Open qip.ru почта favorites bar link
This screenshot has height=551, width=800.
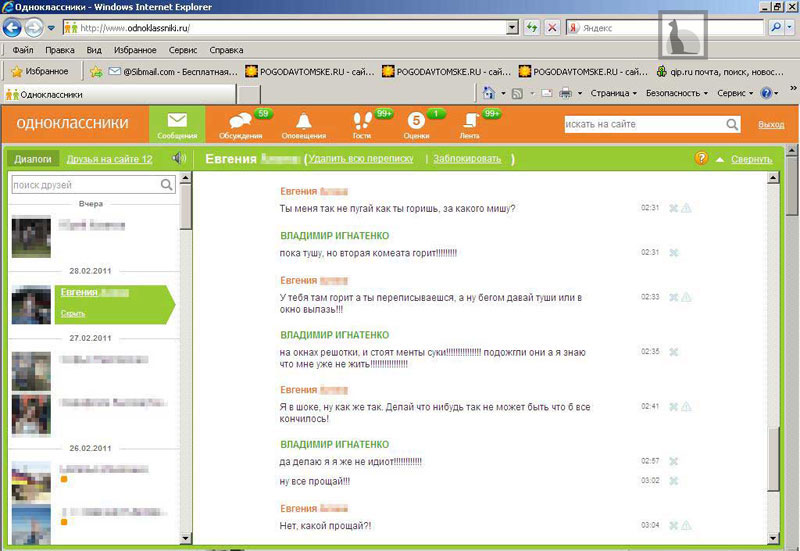point(720,72)
